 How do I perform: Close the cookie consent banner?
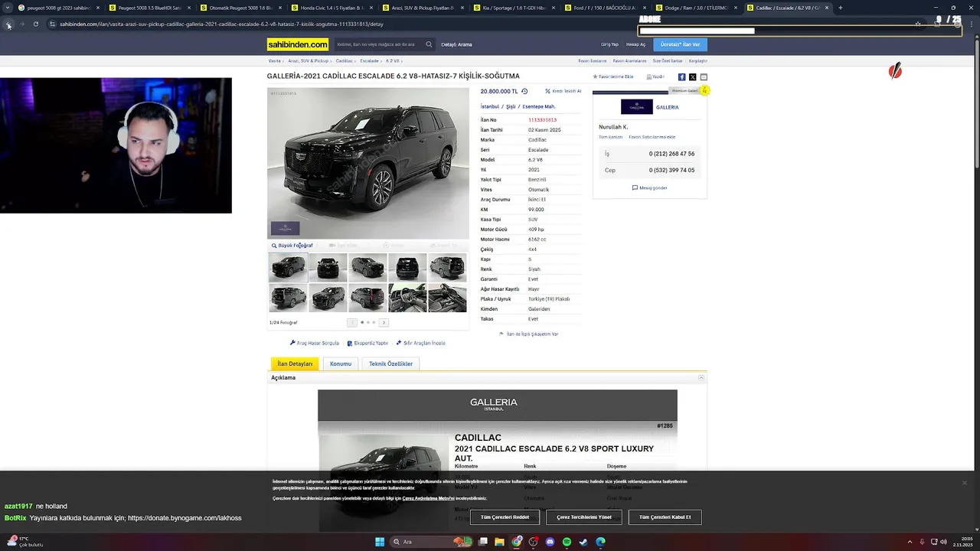(x=964, y=483)
